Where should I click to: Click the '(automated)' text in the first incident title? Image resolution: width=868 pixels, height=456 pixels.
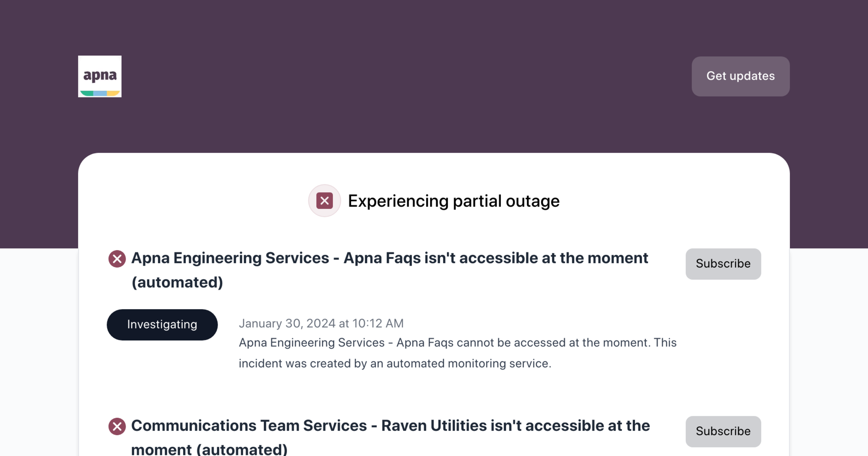pyautogui.click(x=177, y=282)
